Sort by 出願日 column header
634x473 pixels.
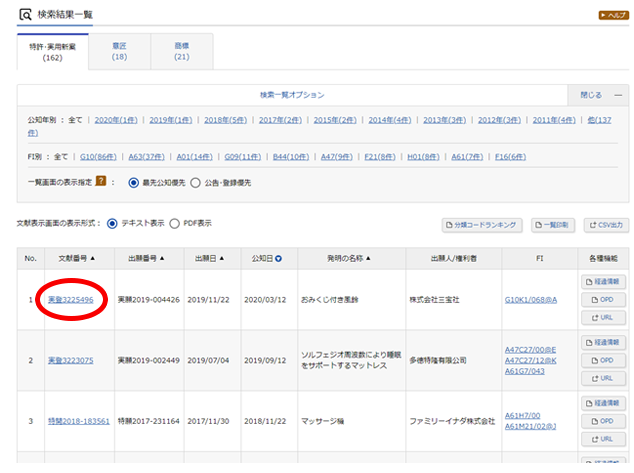point(207,258)
